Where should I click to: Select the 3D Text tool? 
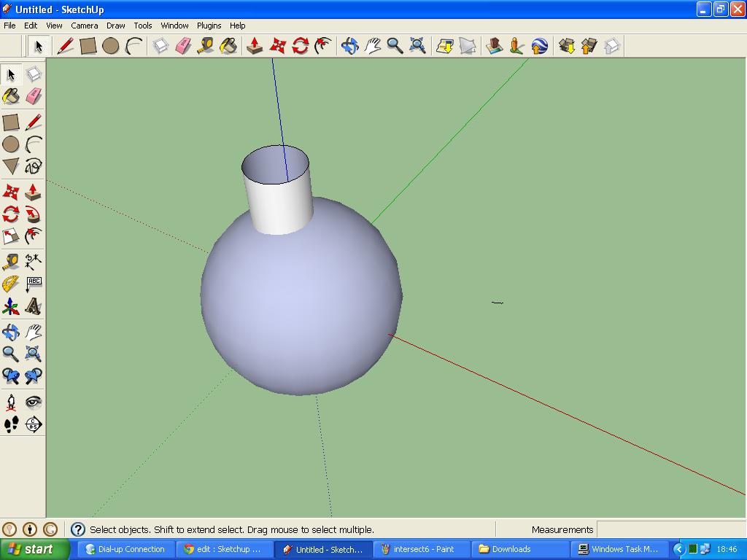point(34,306)
